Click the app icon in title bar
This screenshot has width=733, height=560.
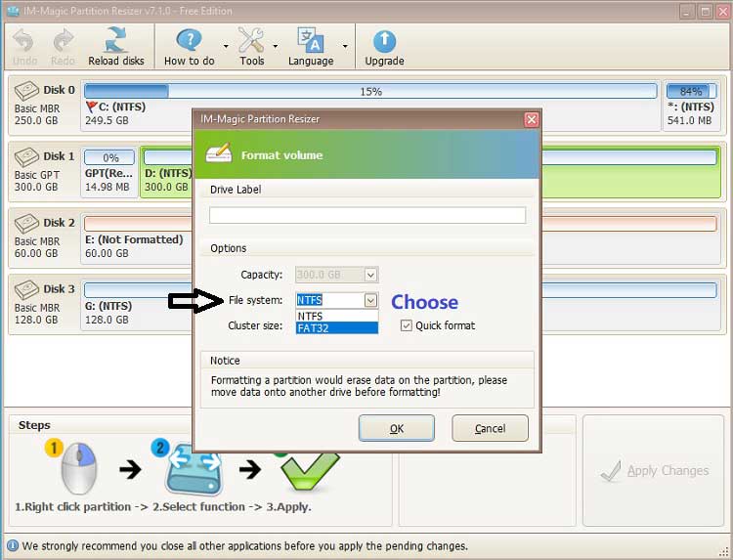coord(13,11)
